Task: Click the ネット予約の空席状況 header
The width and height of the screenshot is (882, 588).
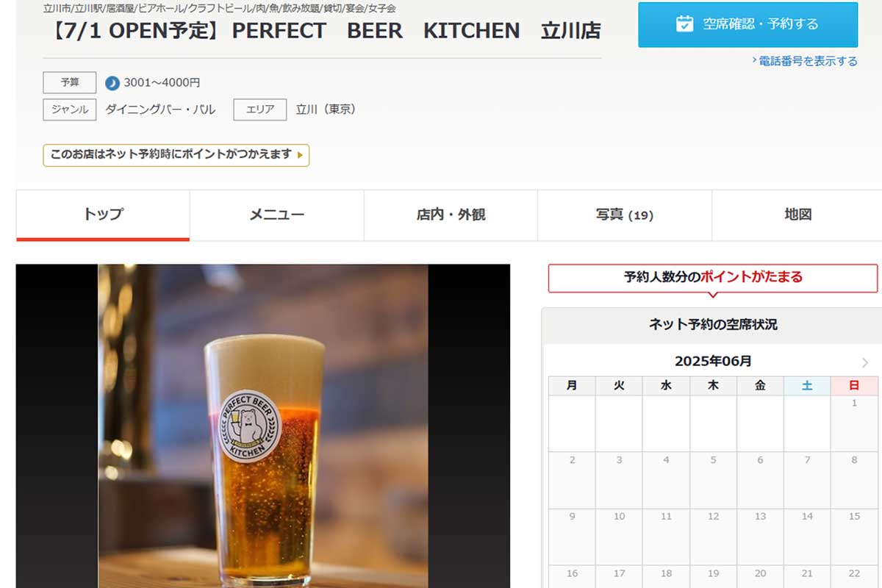Action: (x=713, y=324)
